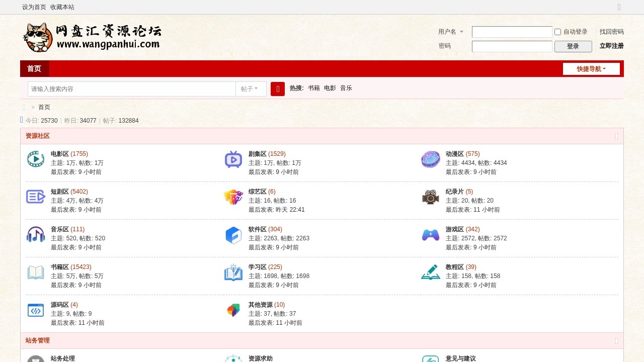The width and height of the screenshot is (644, 362).
Task: Open the 电影区 film forum icon
Action: (36, 159)
